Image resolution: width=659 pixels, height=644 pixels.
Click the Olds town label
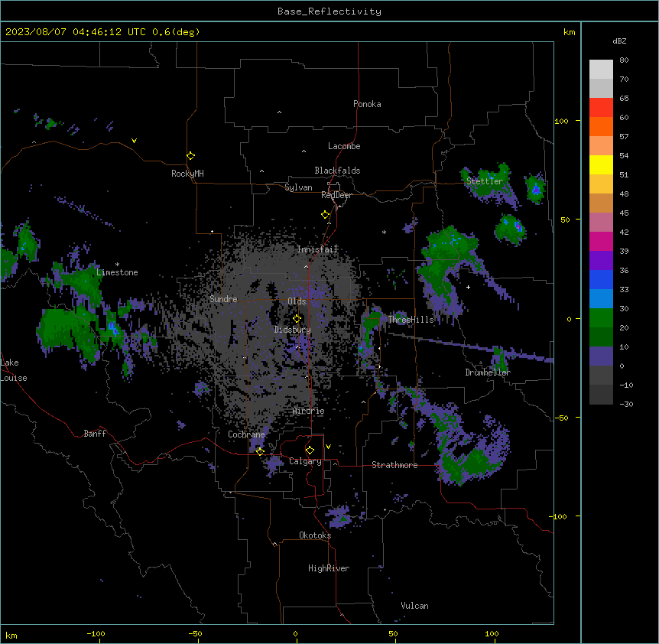(297, 301)
